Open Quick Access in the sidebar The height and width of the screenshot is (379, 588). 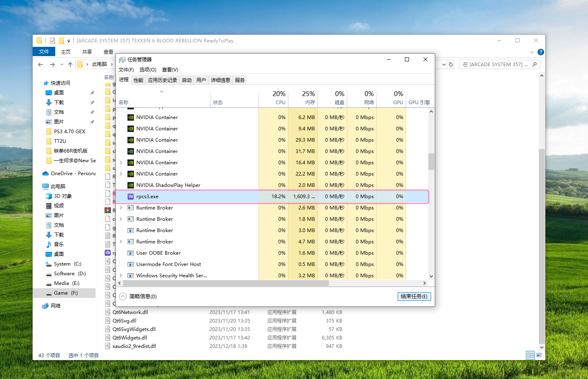60,83
